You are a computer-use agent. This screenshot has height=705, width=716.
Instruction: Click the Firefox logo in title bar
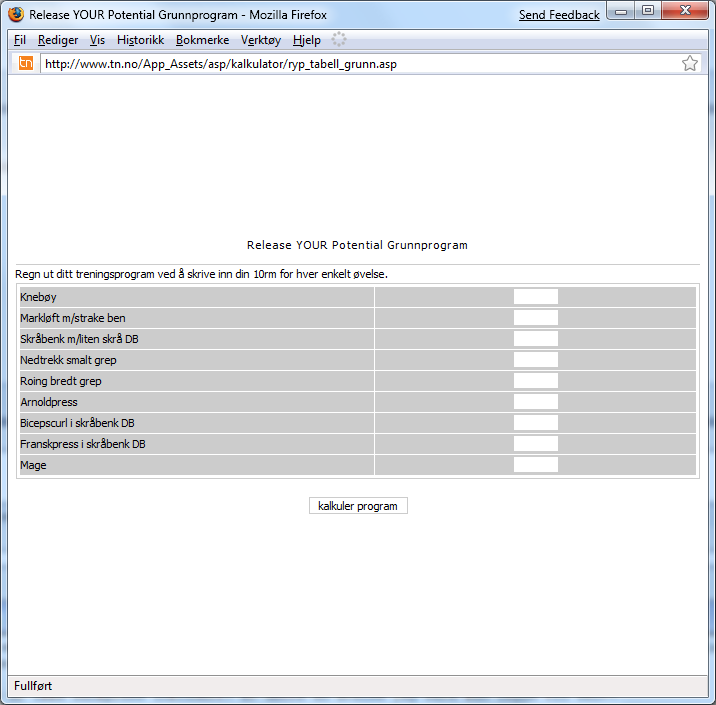pyautogui.click(x=16, y=14)
